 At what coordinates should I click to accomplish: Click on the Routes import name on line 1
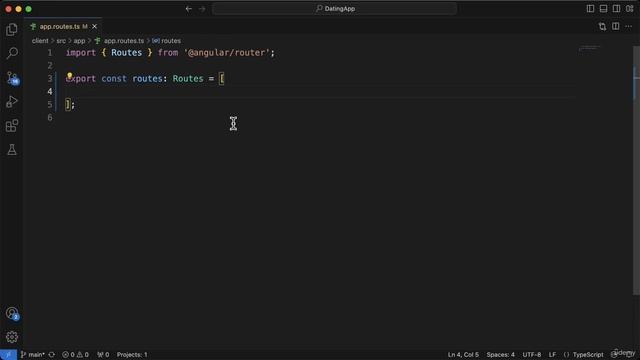127,53
